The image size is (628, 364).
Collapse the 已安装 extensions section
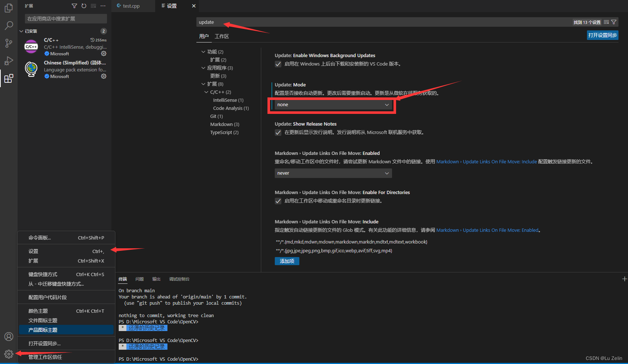[21, 31]
